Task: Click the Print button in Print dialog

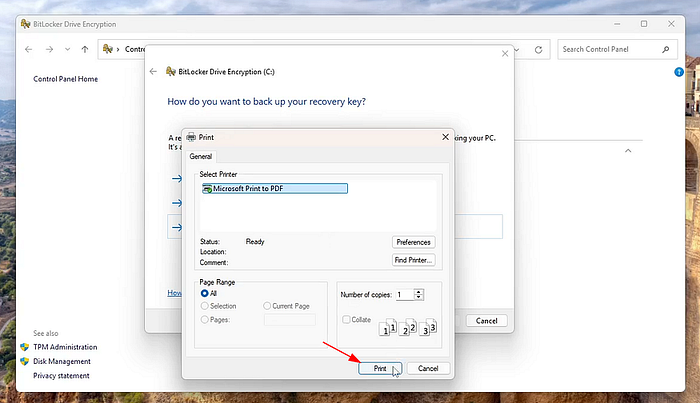Action: (x=380, y=368)
